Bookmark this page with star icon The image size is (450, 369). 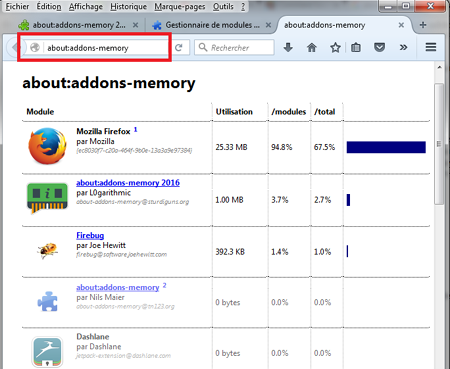click(335, 48)
